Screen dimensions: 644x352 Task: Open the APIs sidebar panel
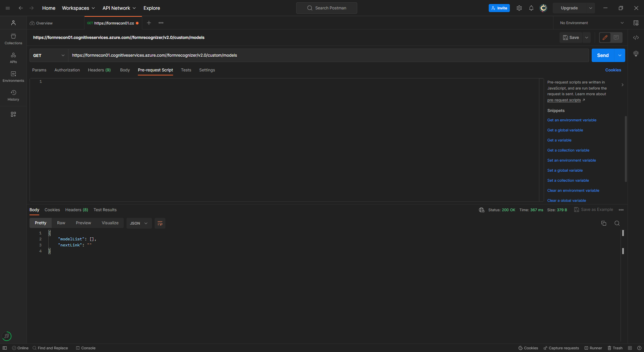pyautogui.click(x=13, y=58)
